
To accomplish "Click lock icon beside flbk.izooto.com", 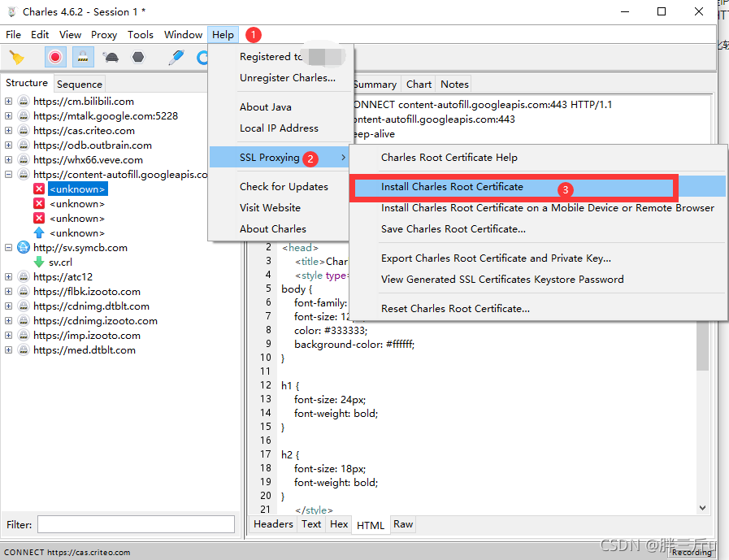I will (24, 292).
